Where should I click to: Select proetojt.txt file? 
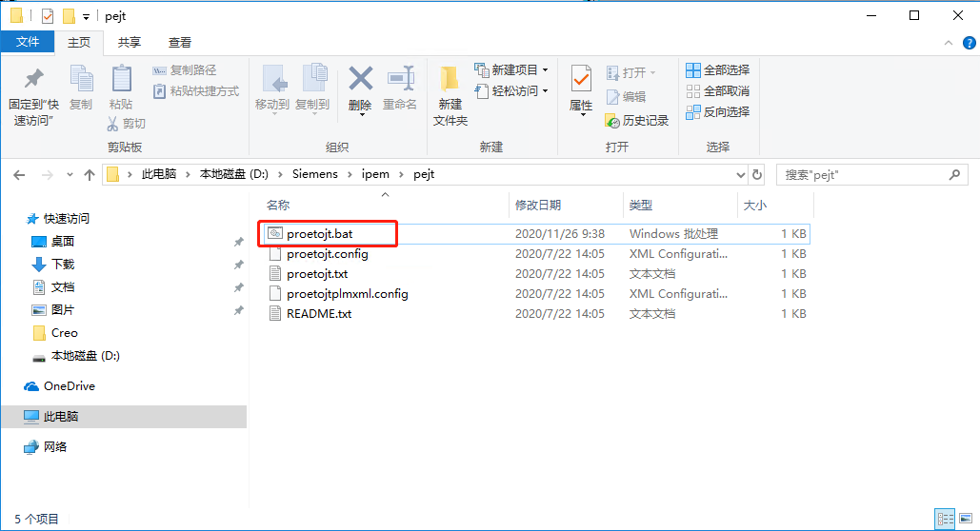coord(537,274)
